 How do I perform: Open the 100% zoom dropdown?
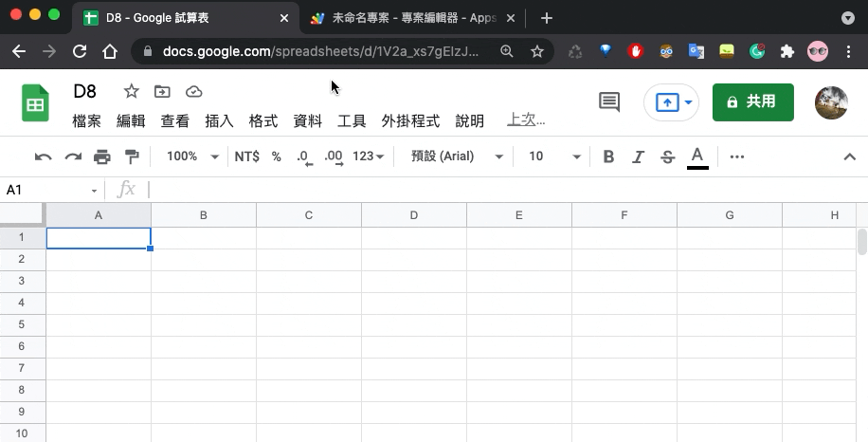[192, 157]
